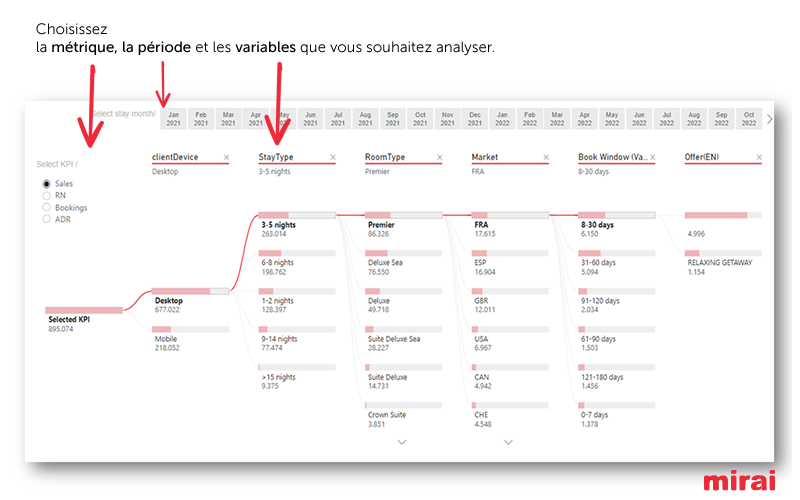The width and height of the screenshot is (800, 500).
Task: Select the Mobile node in clientDevice
Action: pos(191,329)
